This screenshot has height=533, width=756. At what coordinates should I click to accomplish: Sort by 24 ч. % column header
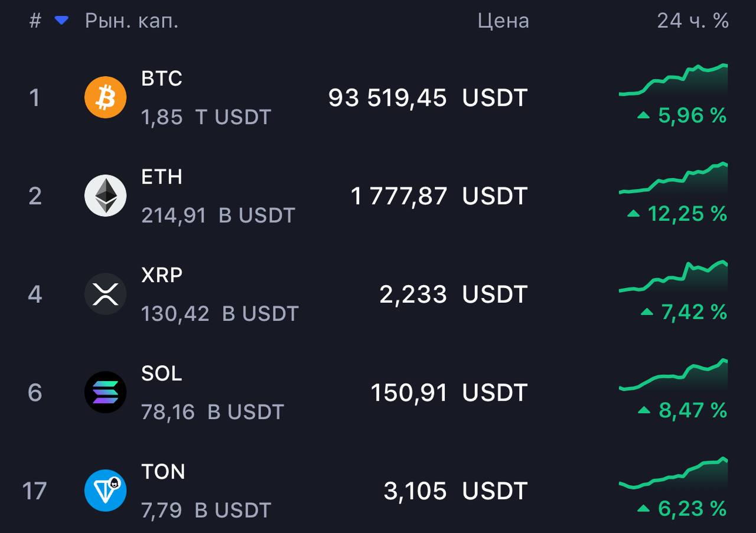coord(693,21)
